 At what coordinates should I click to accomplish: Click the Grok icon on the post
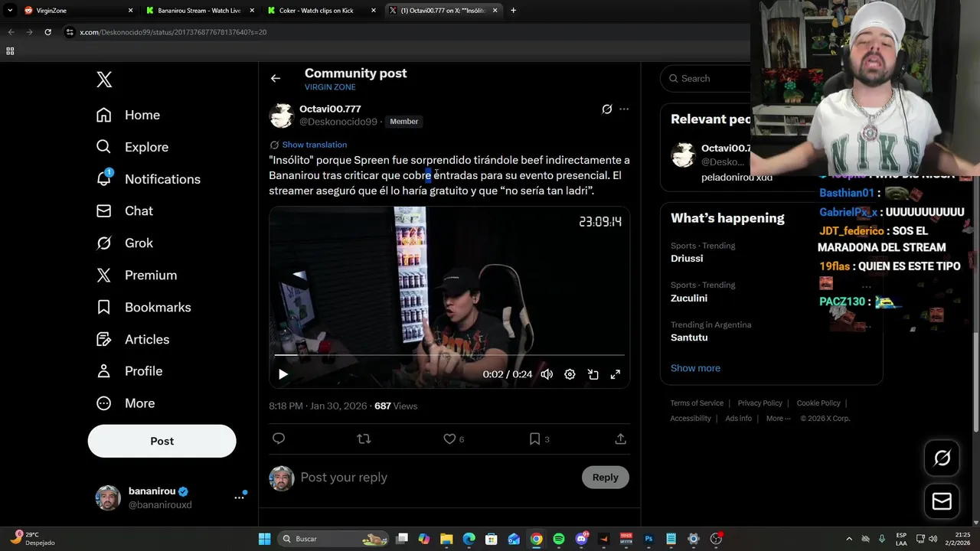(607, 109)
